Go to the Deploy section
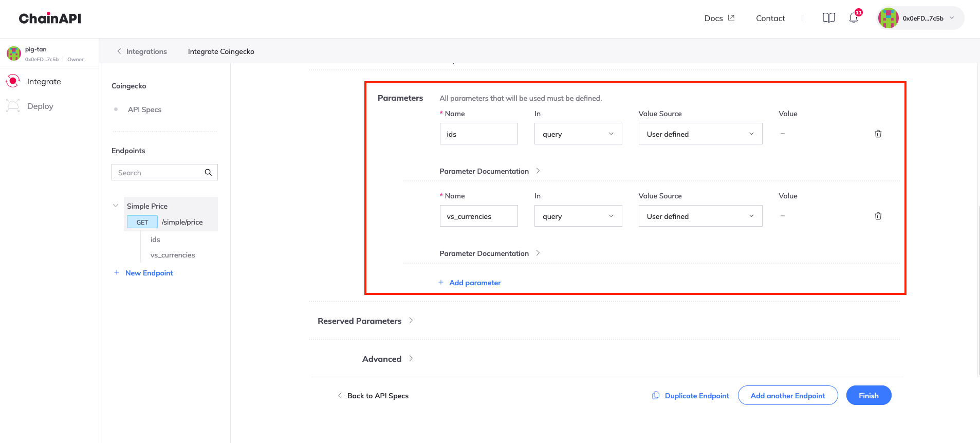Screen dimensions: 980x443 [x=40, y=106]
